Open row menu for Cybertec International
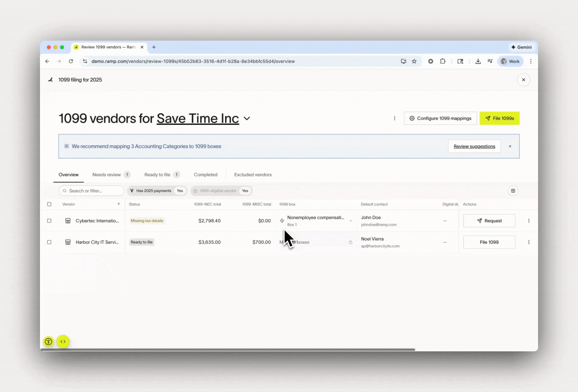Viewport: 578px width, 392px height. click(x=529, y=221)
